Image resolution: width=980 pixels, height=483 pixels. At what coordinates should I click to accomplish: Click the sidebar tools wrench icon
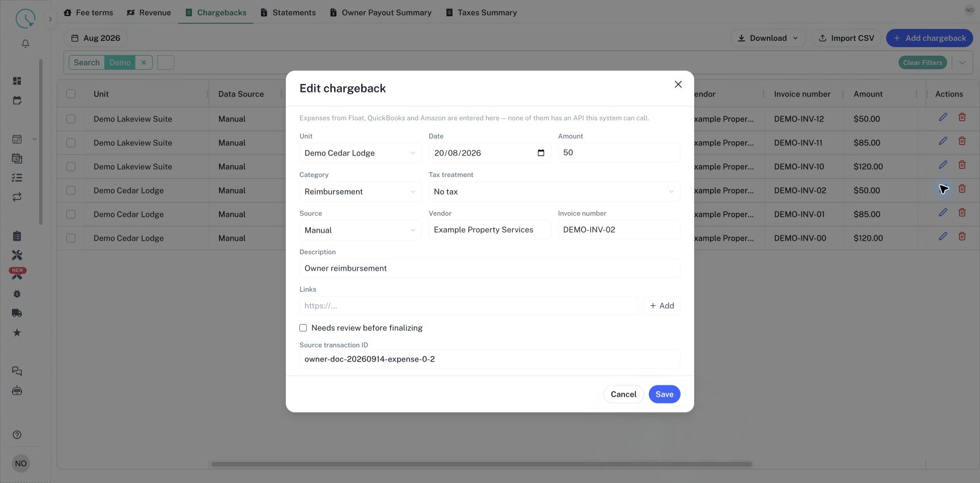coord(17,255)
